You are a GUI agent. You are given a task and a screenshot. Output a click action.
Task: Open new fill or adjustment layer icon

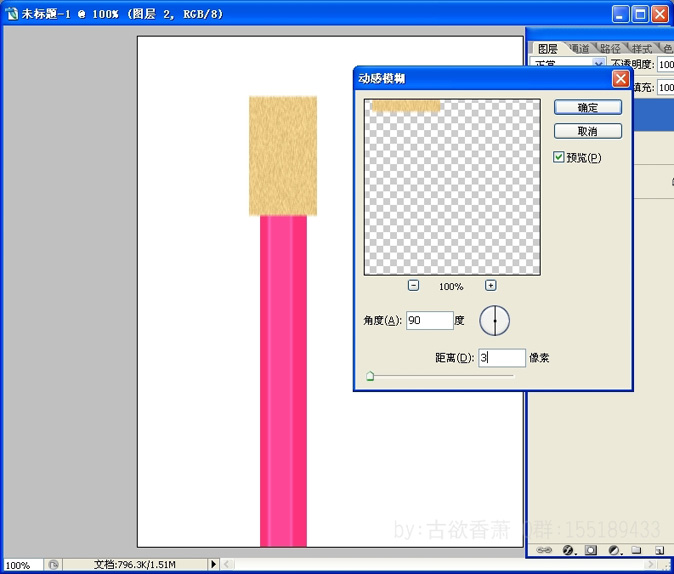pos(614,550)
